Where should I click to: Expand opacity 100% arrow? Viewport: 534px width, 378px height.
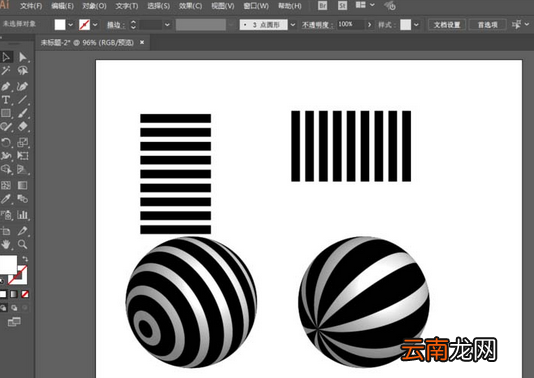coord(370,25)
